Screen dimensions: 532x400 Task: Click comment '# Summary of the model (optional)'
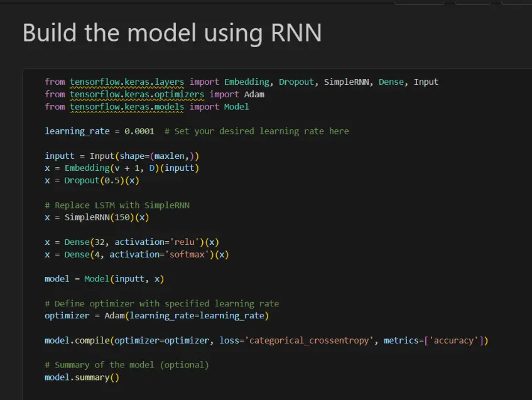coord(127,365)
